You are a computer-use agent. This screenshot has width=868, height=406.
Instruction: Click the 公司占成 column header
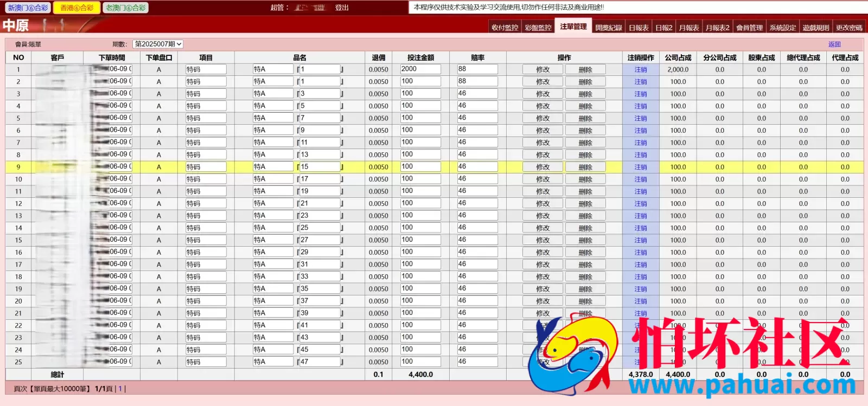click(x=678, y=57)
